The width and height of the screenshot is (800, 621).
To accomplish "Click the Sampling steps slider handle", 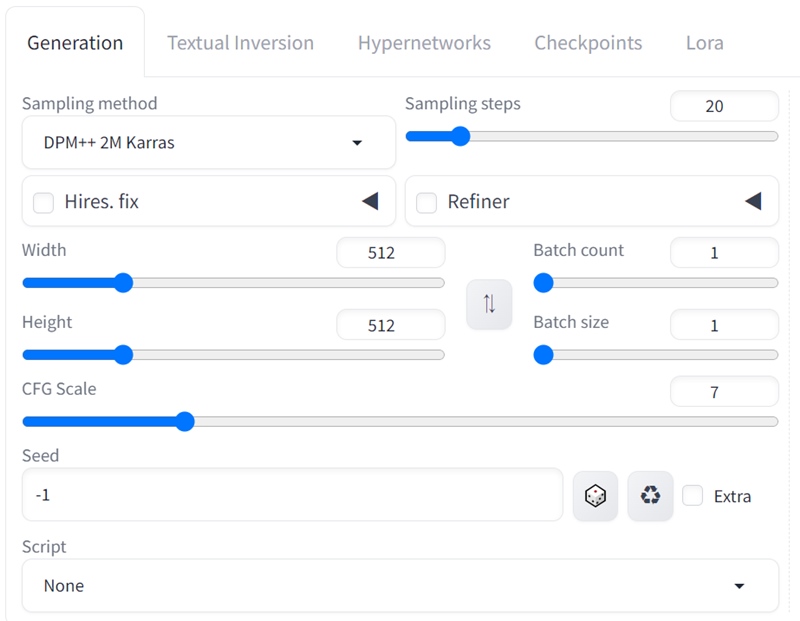I will 460,136.
